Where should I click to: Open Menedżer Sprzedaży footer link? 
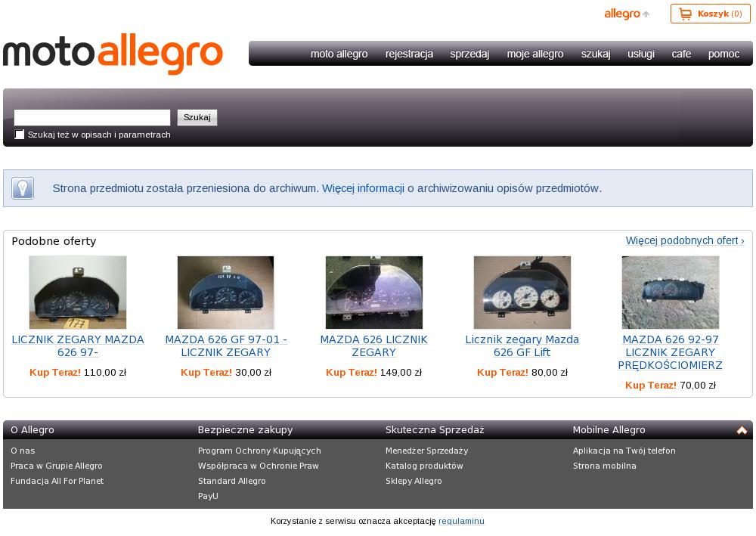tap(426, 451)
